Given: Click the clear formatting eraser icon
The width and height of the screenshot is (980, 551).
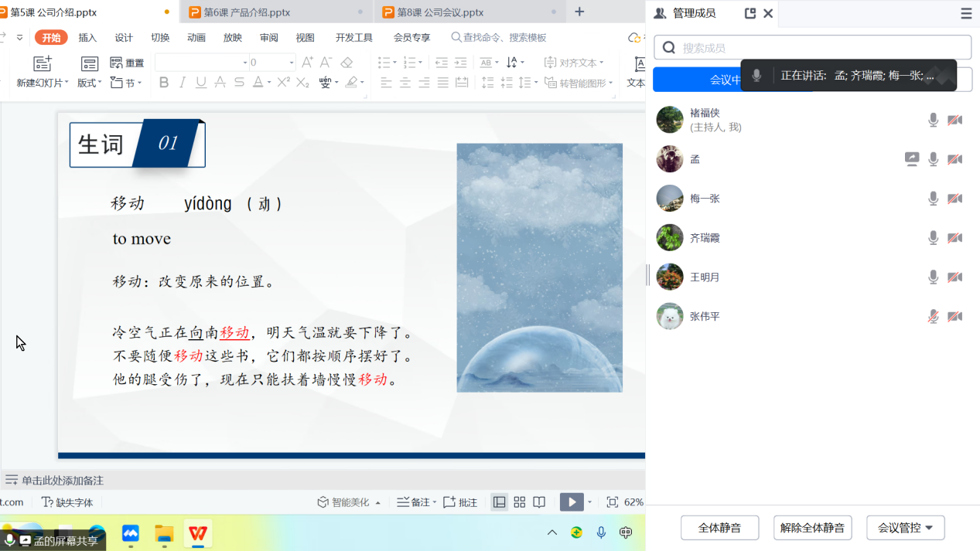Looking at the screenshot, I should coord(347,63).
